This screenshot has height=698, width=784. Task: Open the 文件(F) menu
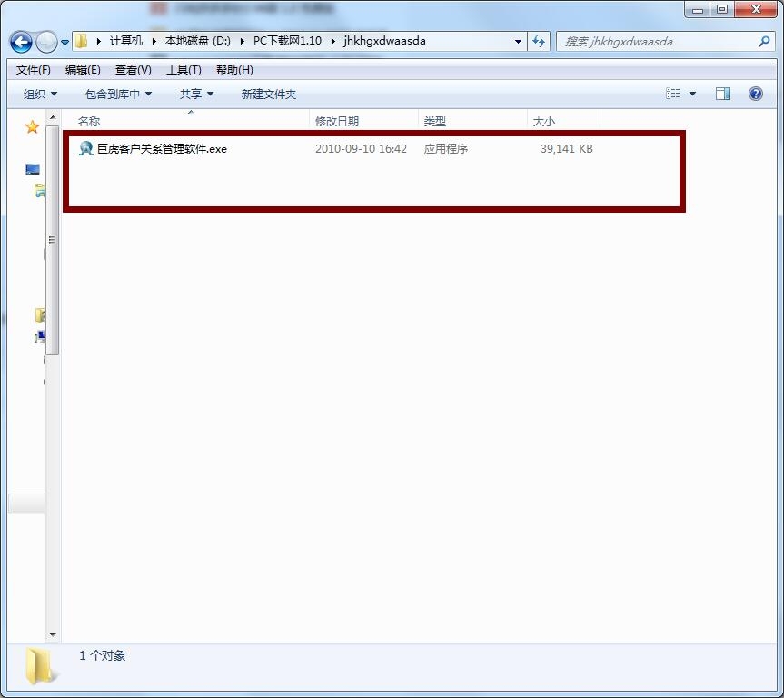click(33, 70)
